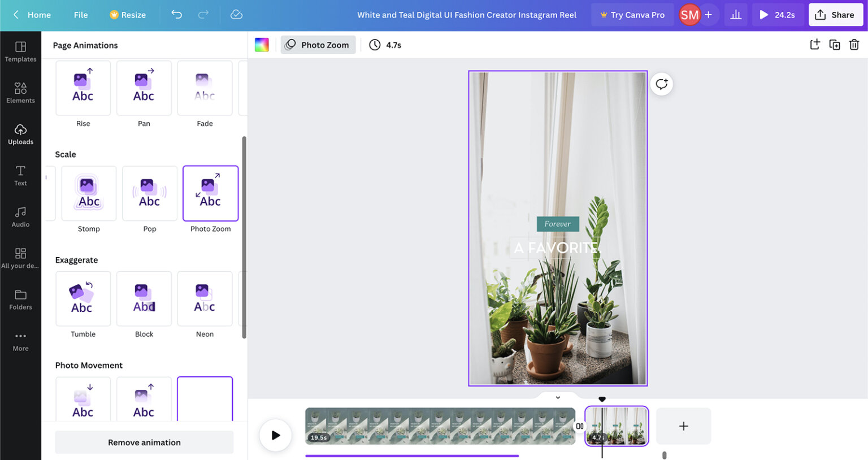Select the Text tool in the sidebar
This screenshot has width=868, height=460.
(x=20, y=175)
